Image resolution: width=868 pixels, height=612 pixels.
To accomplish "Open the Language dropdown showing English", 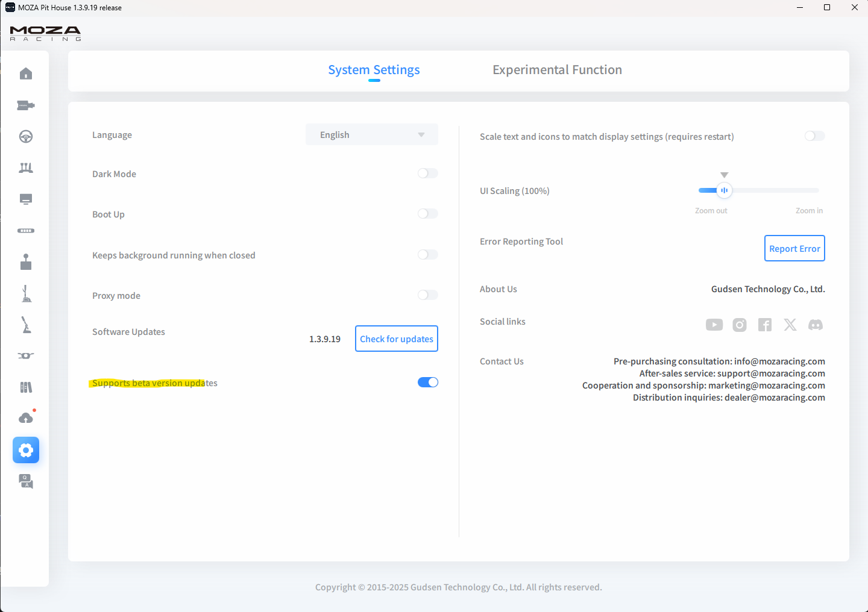I will coord(372,134).
